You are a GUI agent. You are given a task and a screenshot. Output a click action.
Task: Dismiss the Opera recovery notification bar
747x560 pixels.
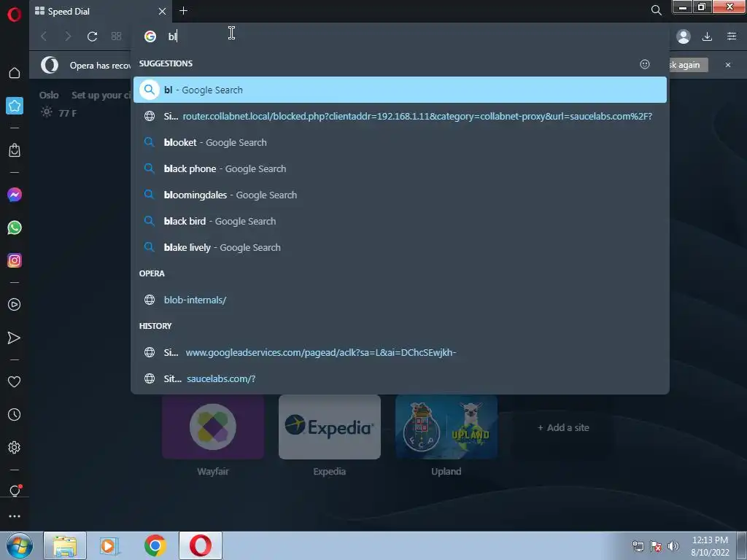728,65
